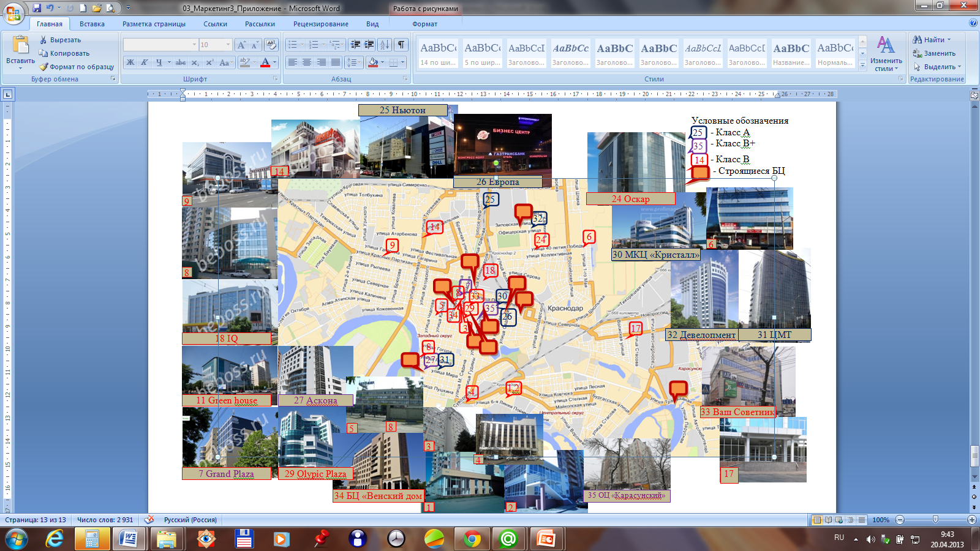The height and width of the screenshot is (551, 980).
Task: Increase font size with grow font icon
Action: pyautogui.click(x=241, y=45)
